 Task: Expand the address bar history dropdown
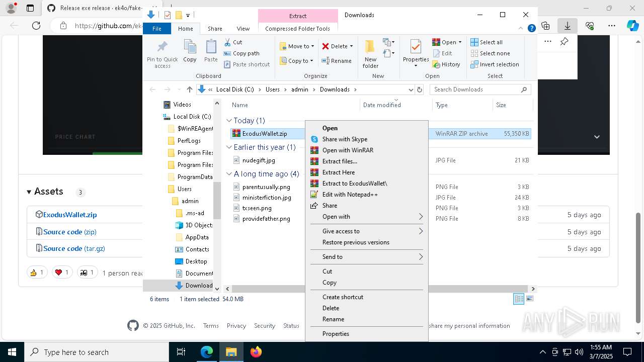tap(411, 89)
